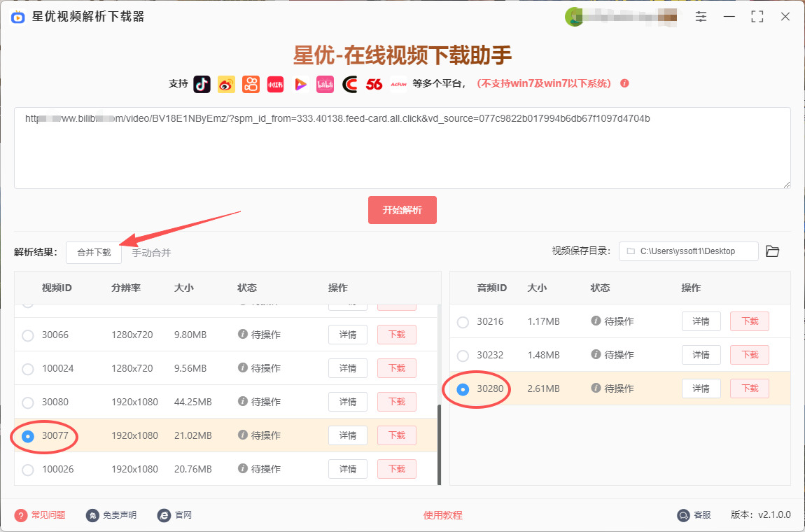Download audio 30232 with 下载 button
This screenshot has height=532, width=805.
pos(750,355)
